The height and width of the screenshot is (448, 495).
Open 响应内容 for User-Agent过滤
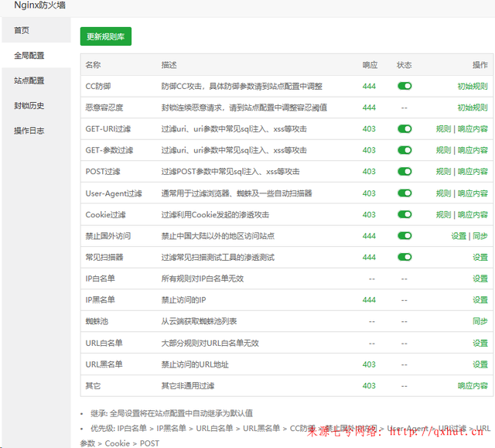(x=473, y=193)
